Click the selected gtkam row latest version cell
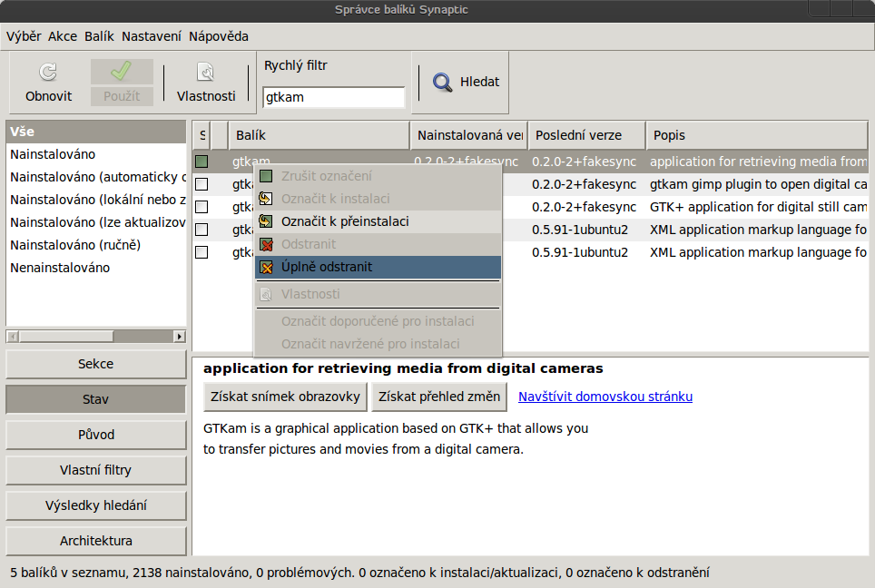 pyautogui.click(x=584, y=162)
